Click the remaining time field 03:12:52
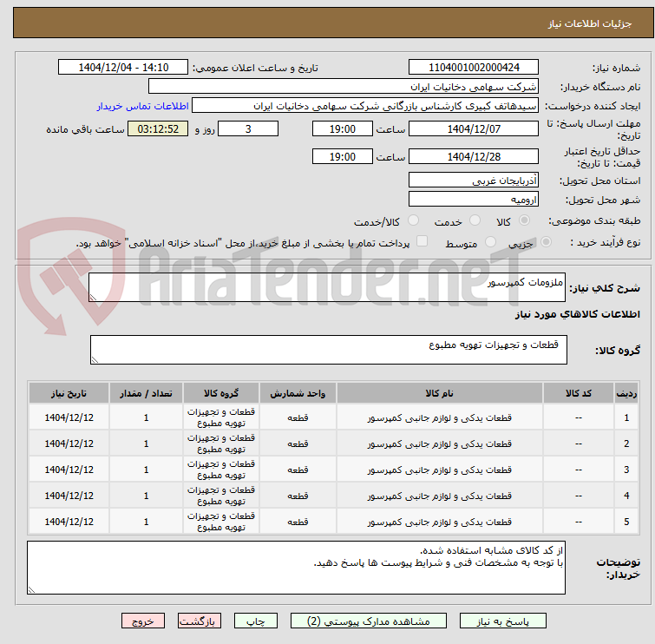Screen dimensions: 655x644 point(158,128)
